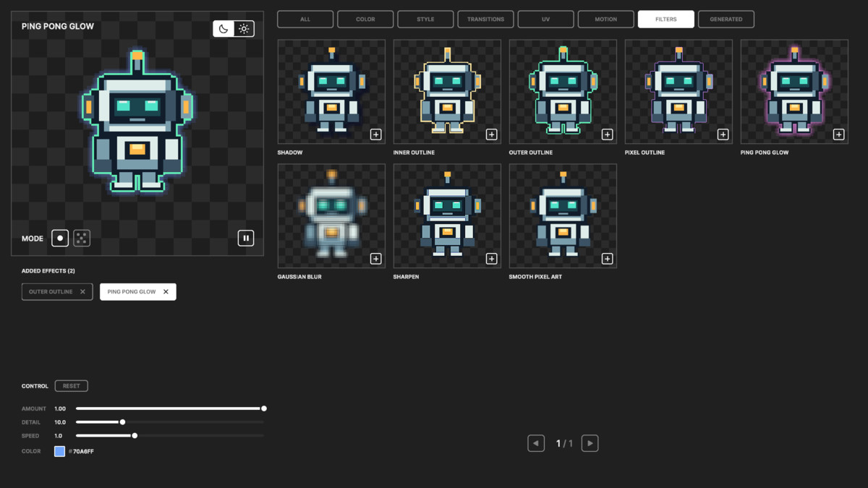868x488 pixels.
Task: Select the dice random mode button
Action: (x=82, y=238)
